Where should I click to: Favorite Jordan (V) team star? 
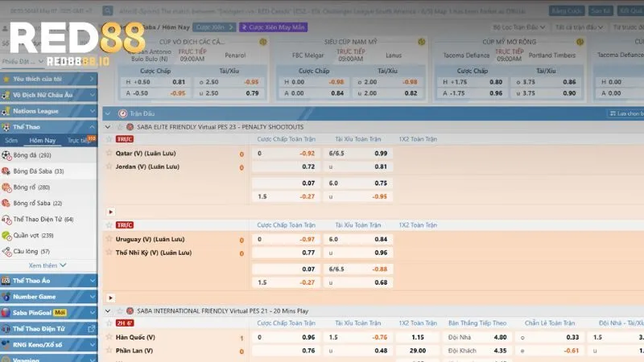[x=109, y=167]
